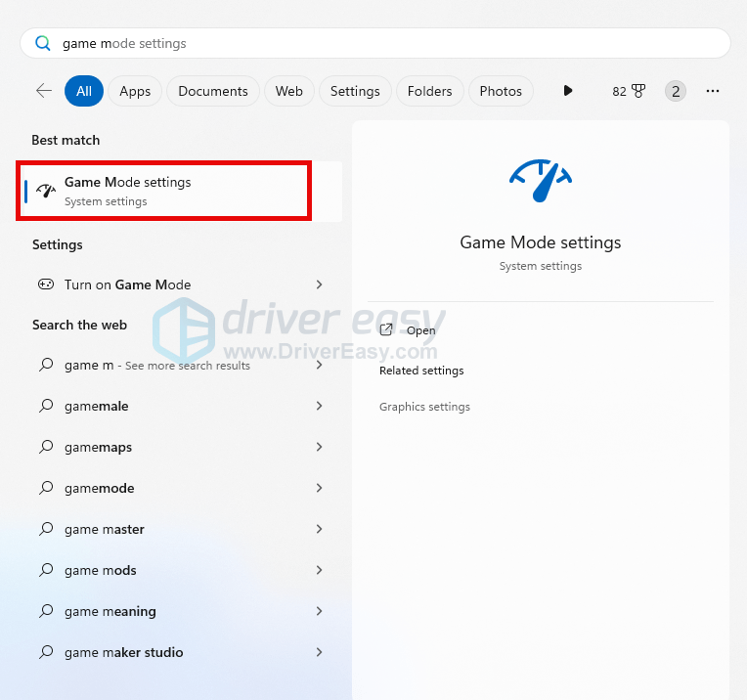Click the game controller icon for Turn on Game Mode
The height and width of the screenshot is (700, 747).
[x=46, y=284]
